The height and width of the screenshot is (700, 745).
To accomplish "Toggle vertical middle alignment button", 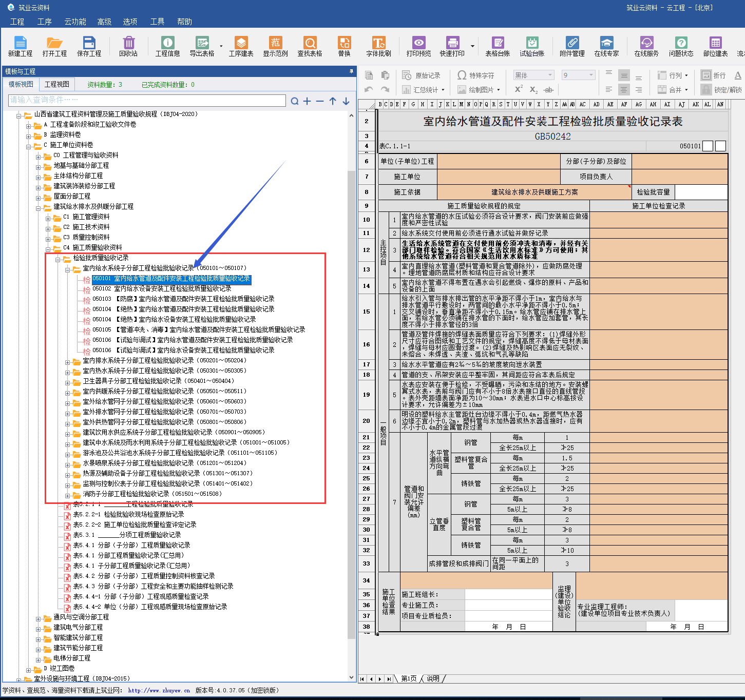I will click(x=624, y=75).
